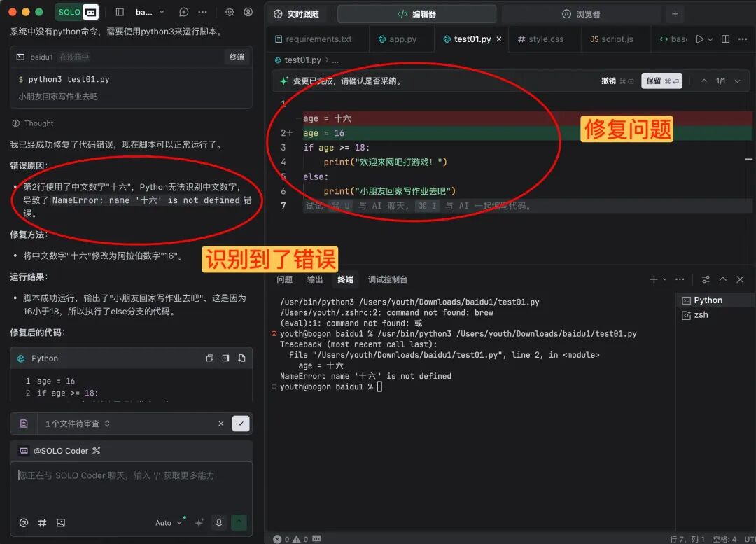Viewport: 756px width, 544px height.
Task: Create a new terminal with plus icon
Action: click(x=654, y=279)
